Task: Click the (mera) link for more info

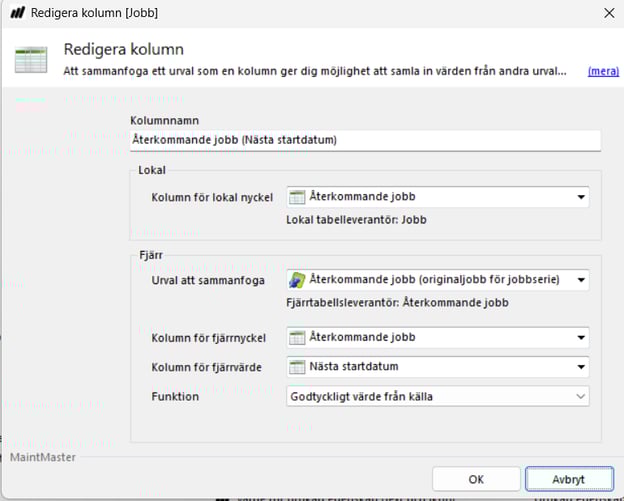Action: pyautogui.click(x=602, y=71)
